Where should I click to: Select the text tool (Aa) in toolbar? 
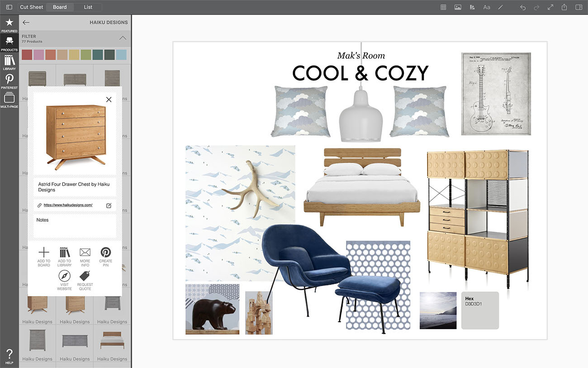point(487,7)
